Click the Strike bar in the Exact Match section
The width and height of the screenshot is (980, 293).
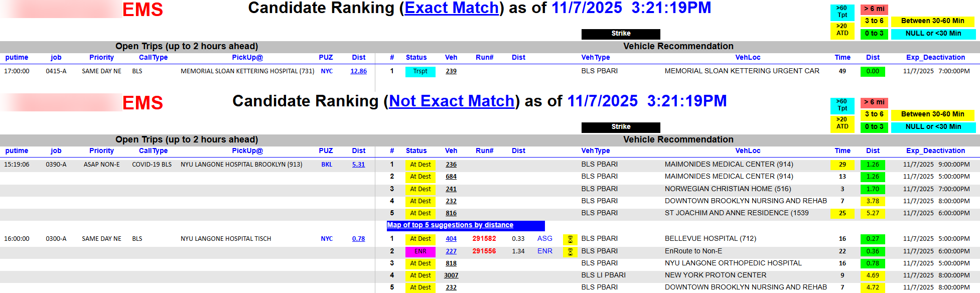(x=621, y=34)
